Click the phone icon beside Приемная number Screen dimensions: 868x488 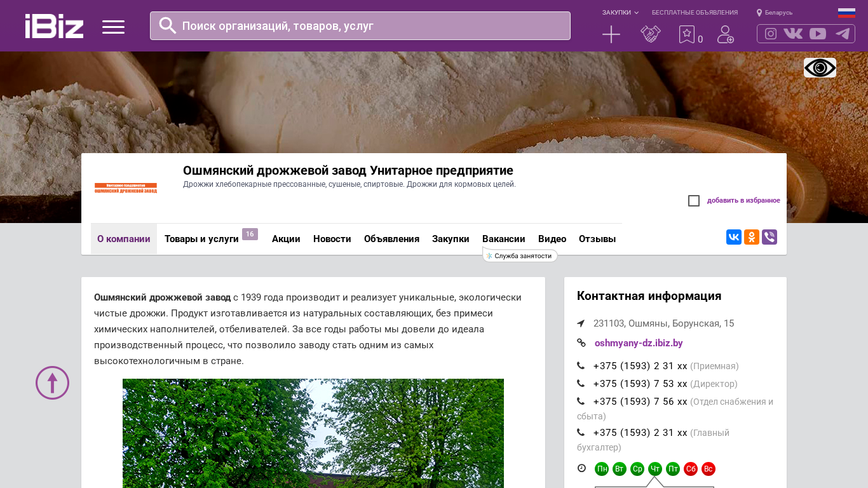tap(581, 365)
